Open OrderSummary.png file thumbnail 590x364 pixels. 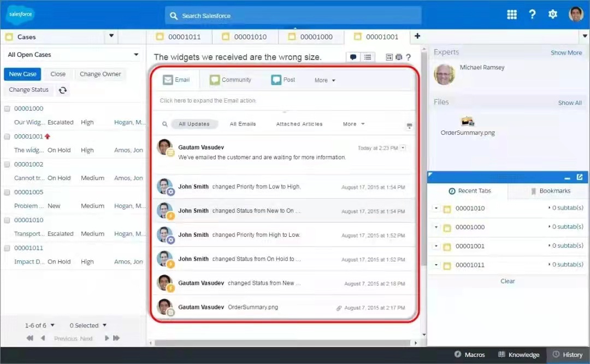click(467, 122)
